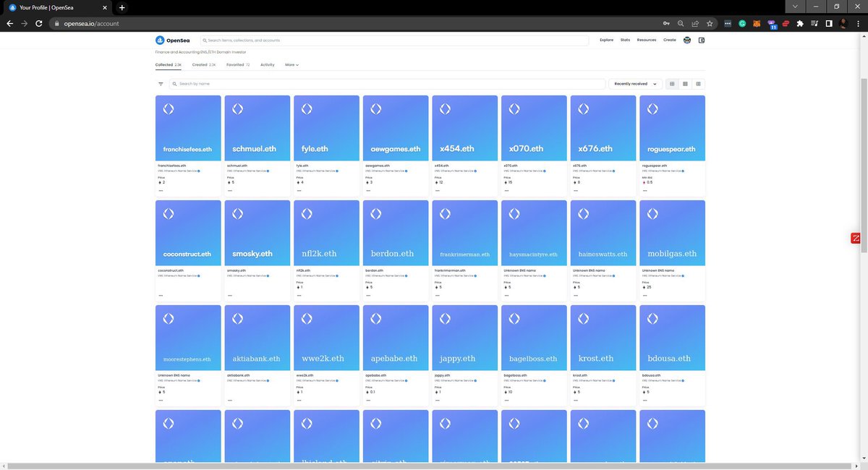The width and height of the screenshot is (868, 470).
Task: Open the tab search chevron in title bar
Action: 795,7
